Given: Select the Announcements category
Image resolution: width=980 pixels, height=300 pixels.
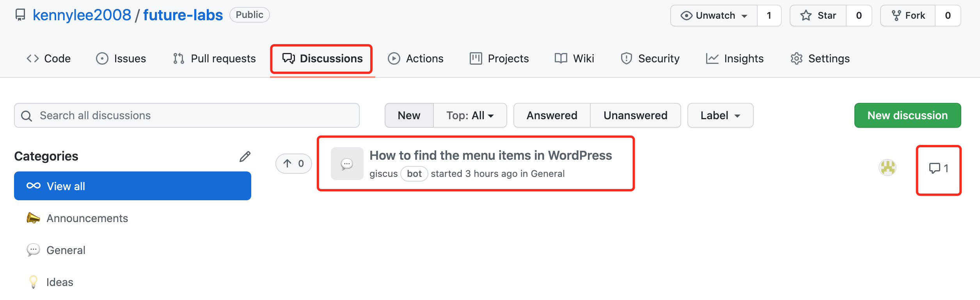Looking at the screenshot, I should point(77,218).
